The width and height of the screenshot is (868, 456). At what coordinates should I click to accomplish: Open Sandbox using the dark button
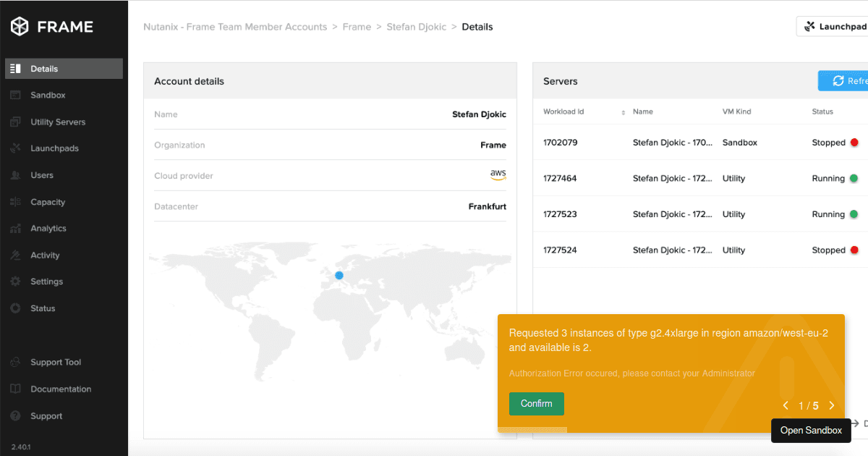pos(811,430)
